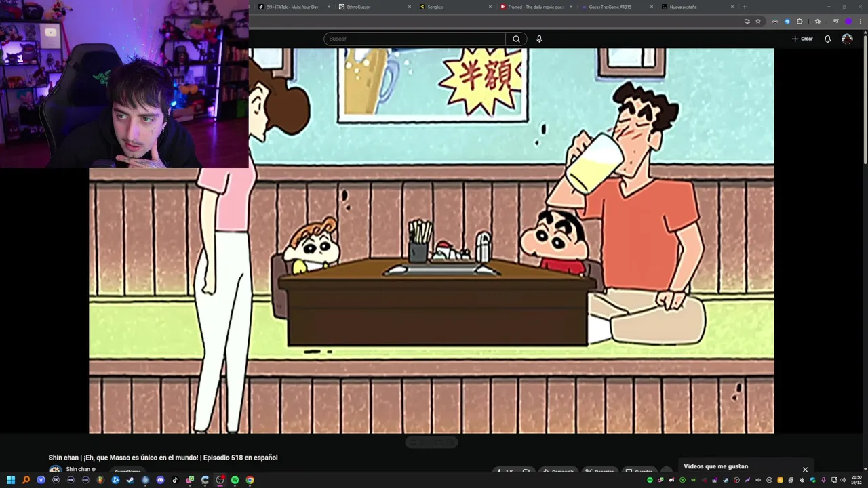Open the Chrome extensions puzzle icon

pyautogui.click(x=800, y=21)
